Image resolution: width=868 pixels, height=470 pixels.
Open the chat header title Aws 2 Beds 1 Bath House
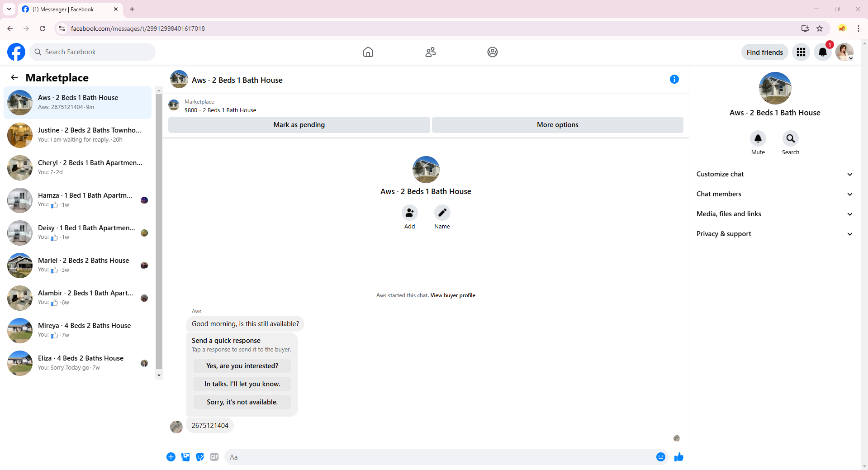point(237,80)
